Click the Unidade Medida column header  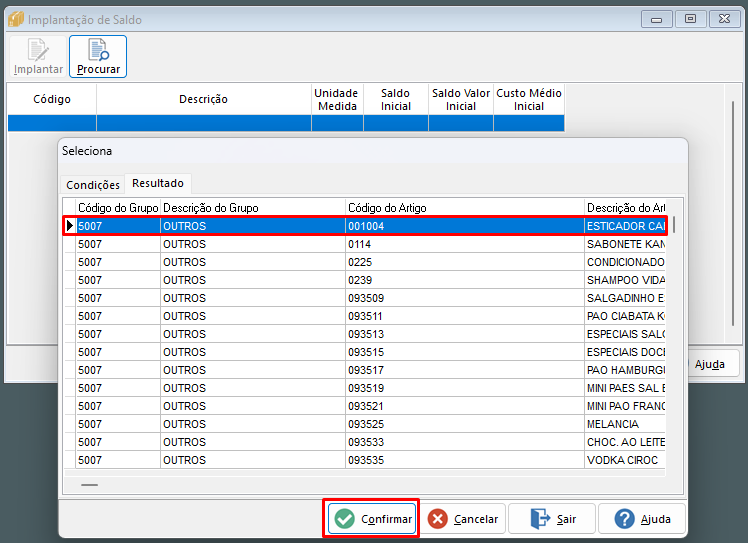click(x=337, y=99)
